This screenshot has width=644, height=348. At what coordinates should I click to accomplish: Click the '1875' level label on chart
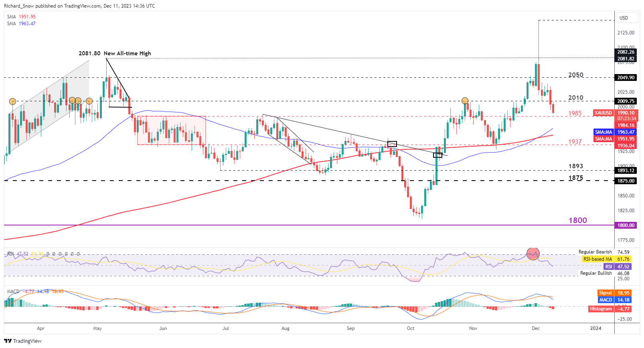click(x=576, y=178)
